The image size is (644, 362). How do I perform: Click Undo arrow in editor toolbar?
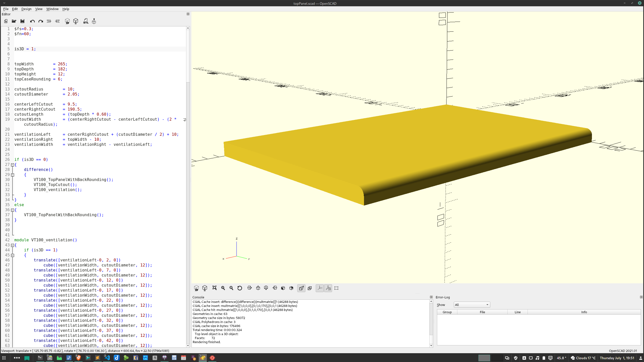pyautogui.click(x=32, y=21)
